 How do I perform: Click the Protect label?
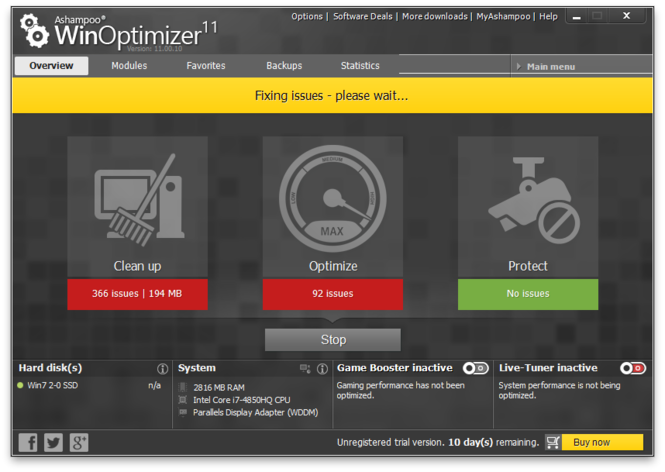coord(528,266)
